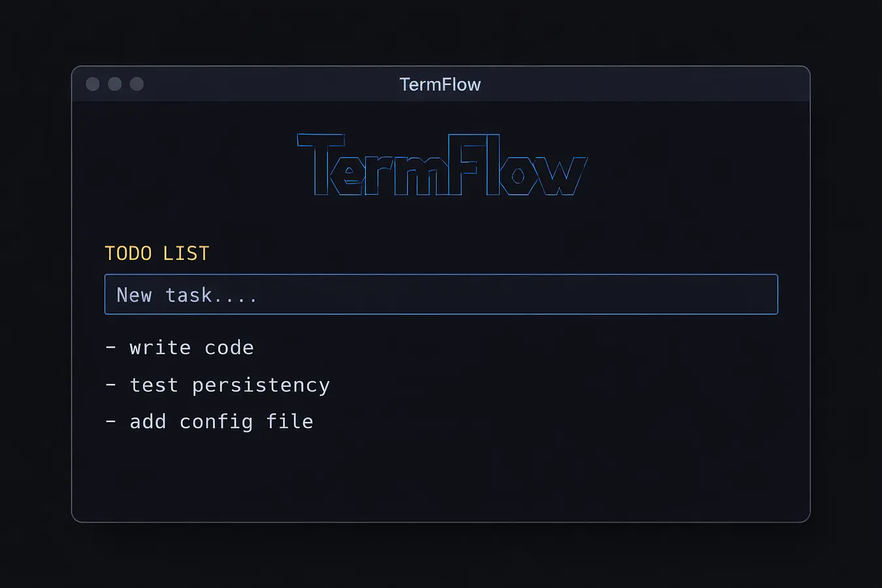Select the TODO LIST heading
The width and height of the screenshot is (882, 588).
click(157, 253)
